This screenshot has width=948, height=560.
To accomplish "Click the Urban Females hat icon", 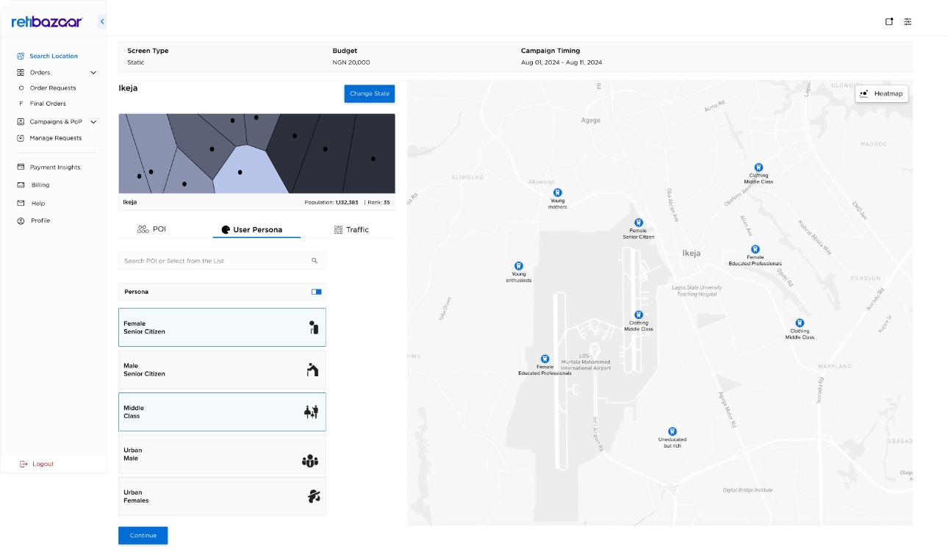I will point(314,496).
